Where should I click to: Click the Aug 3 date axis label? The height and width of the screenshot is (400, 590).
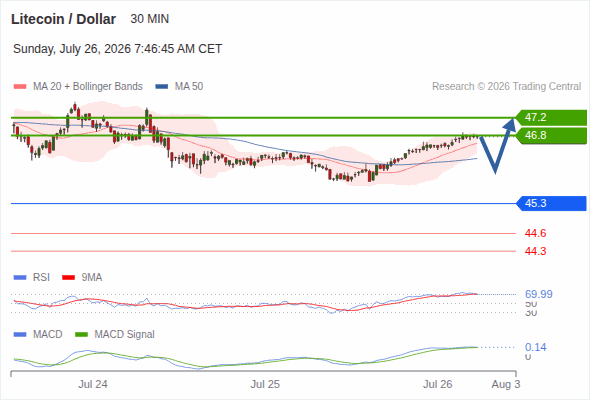tap(506, 384)
